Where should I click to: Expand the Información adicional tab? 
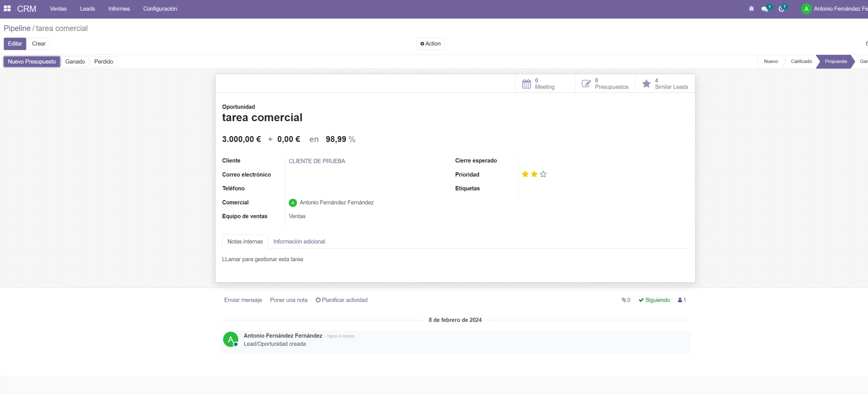point(299,241)
